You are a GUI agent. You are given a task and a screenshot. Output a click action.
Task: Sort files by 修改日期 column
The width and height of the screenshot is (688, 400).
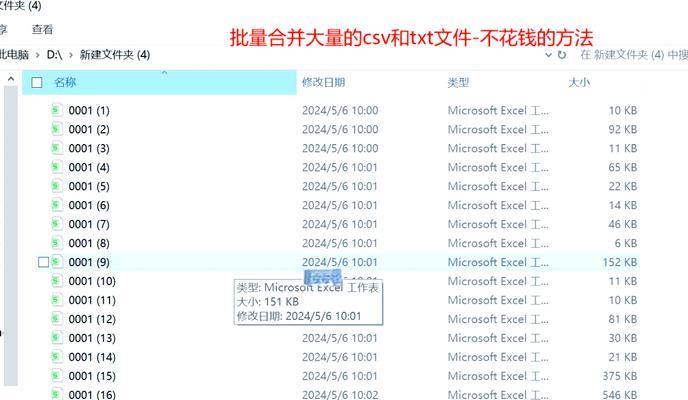pos(323,82)
